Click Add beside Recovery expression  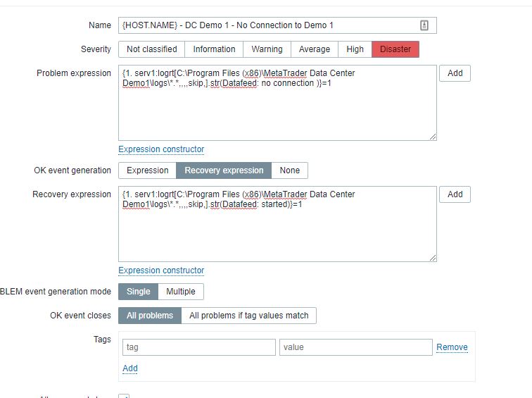pyautogui.click(x=455, y=194)
